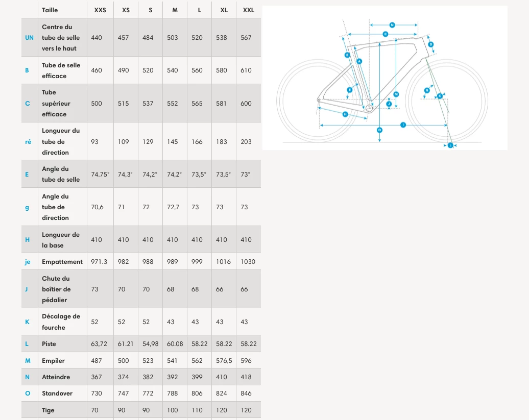Screen dimensions: 529x420
Task: Click the Empattement row label
Action: (62, 262)
